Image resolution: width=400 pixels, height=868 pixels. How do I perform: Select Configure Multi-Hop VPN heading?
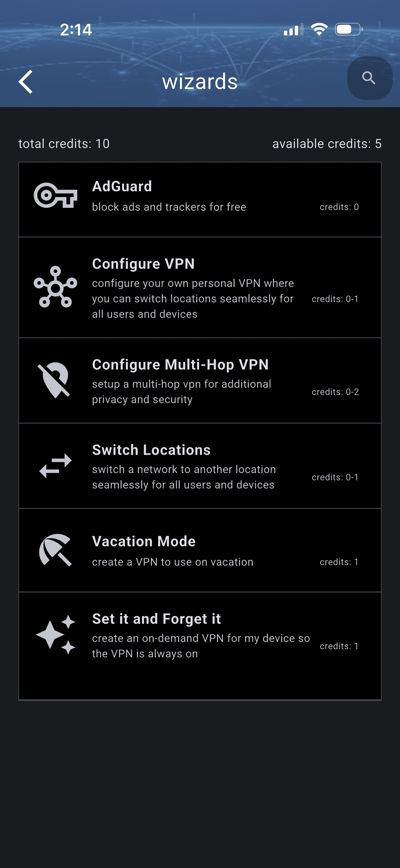pos(180,364)
